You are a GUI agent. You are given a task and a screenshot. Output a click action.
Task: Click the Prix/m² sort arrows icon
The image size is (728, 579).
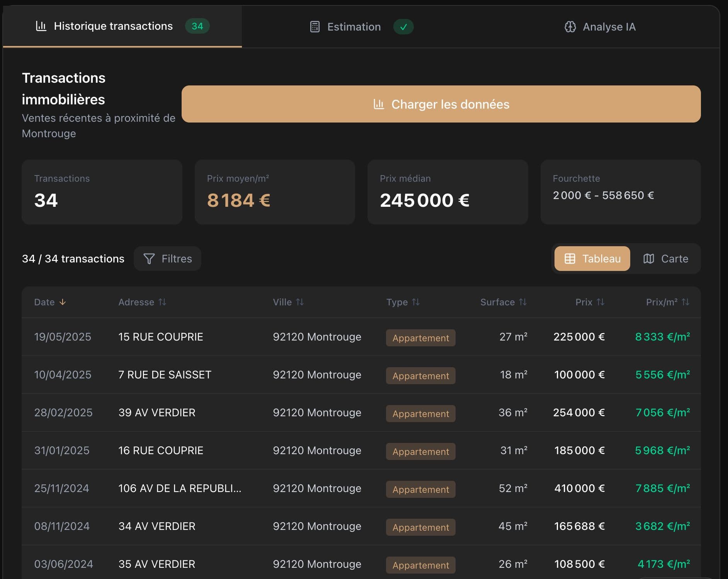685,302
